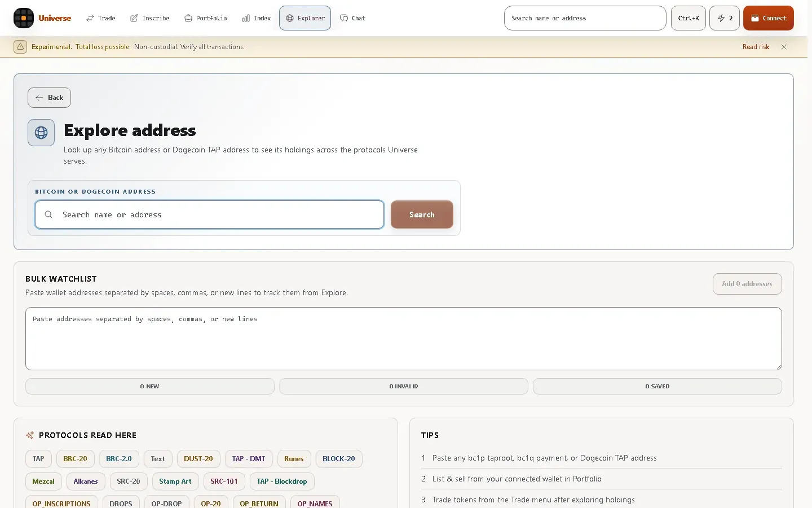Viewport: 812px width, 508px height.
Task: Click the warning triangle icon in banner
Action: [x=20, y=47]
